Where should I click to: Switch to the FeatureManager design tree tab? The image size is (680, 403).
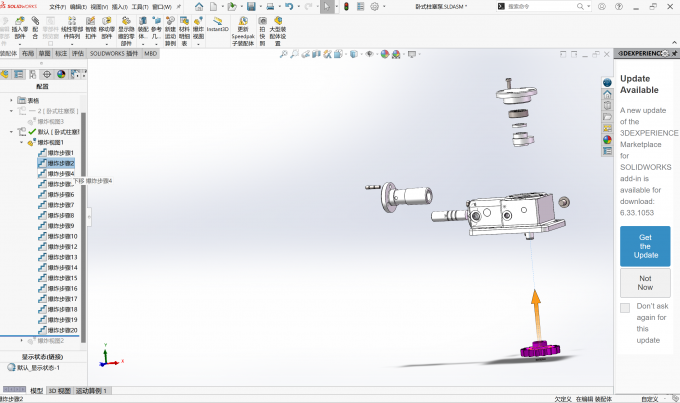[x=5, y=75]
